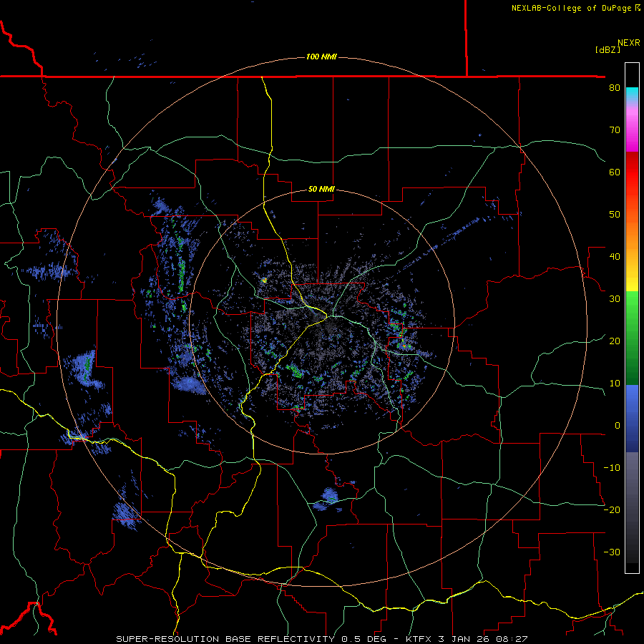Click the 80 dBZ scale value
The height and width of the screenshot is (644, 644).
pyautogui.click(x=615, y=88)
